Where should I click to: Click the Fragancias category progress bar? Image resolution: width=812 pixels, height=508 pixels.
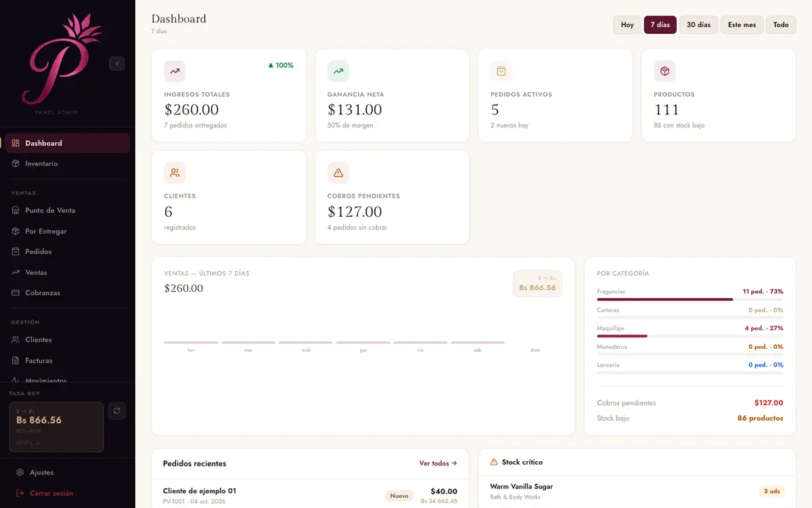[690, 299]
